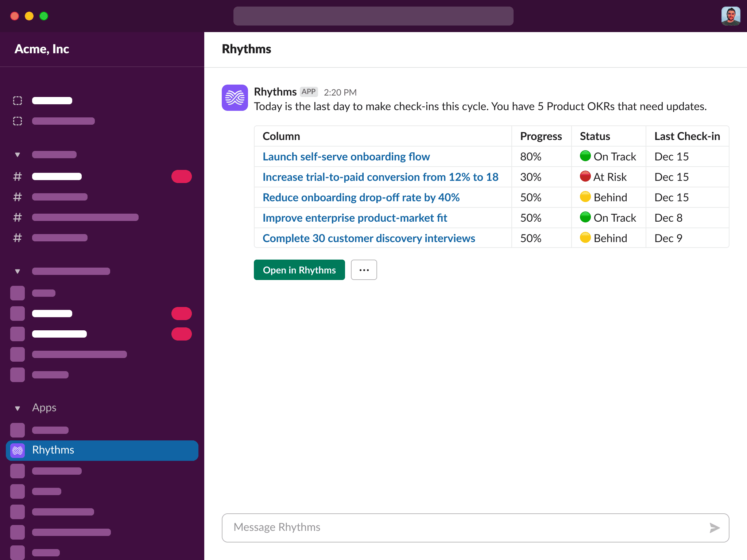The height and width of the screenshot is (560, 747).
Task: Click the Open in Rhythms button
Action: tap(299, 270)
